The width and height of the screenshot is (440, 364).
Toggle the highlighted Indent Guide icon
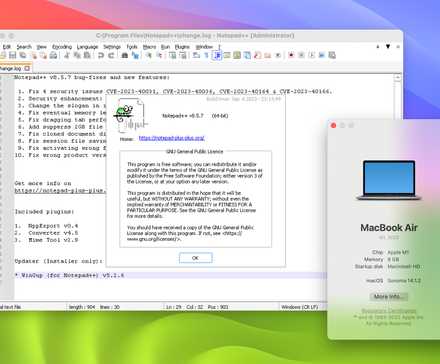(x=217, y=55)
